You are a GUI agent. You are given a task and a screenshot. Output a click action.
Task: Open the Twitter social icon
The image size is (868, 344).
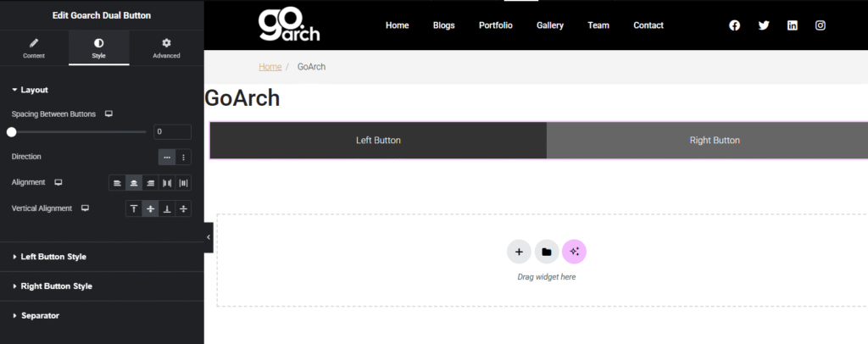[x=764, y=25]
